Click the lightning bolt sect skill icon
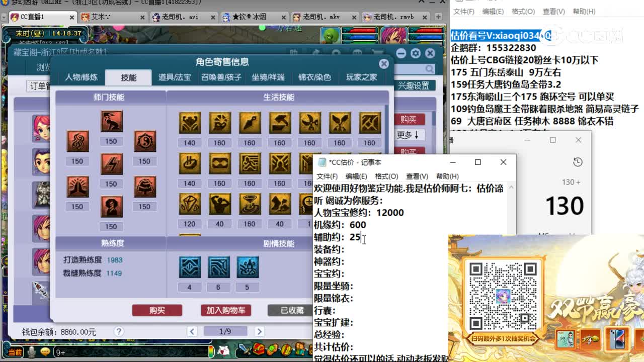The width and height of the screenshot is (644, 362). click(x=111, y=164)
